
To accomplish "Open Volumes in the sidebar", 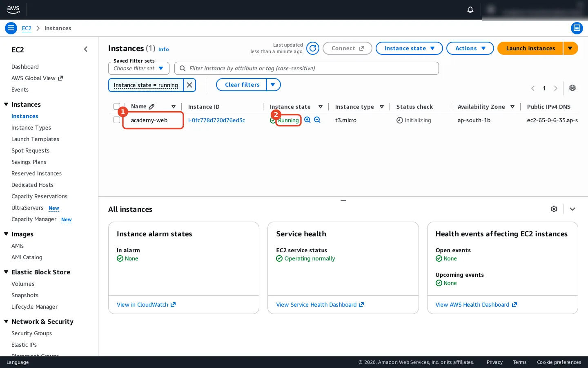I will pyautogui.click(x=23, y=284).
